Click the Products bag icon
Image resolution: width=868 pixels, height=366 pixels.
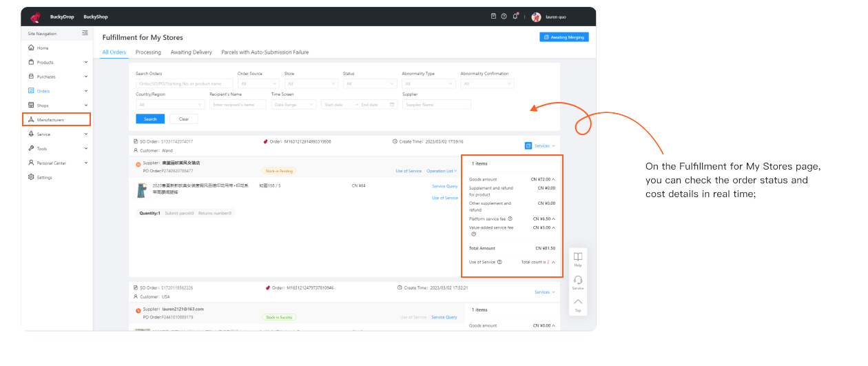tap(31, 62)
